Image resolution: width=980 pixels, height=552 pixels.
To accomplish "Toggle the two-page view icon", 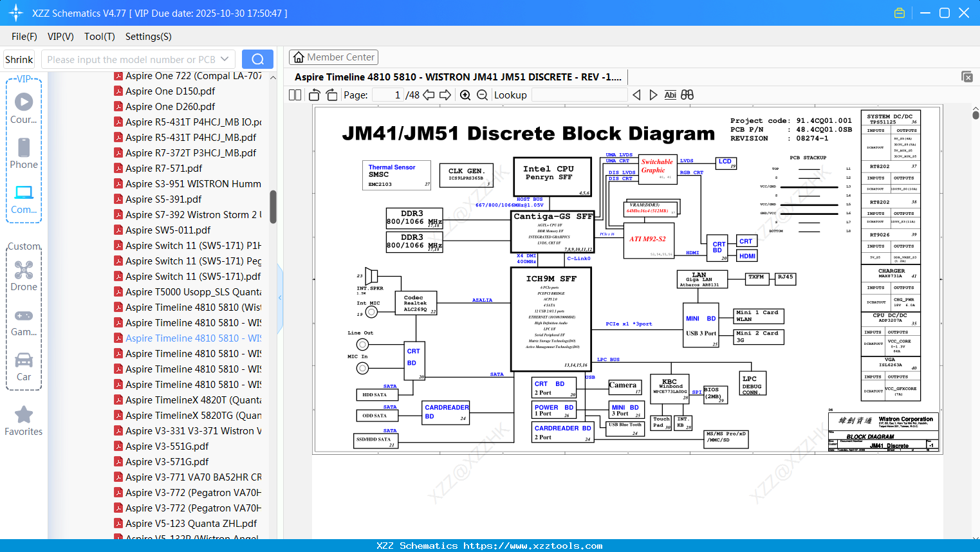I will pyautogui.click(x=295, y=95).
